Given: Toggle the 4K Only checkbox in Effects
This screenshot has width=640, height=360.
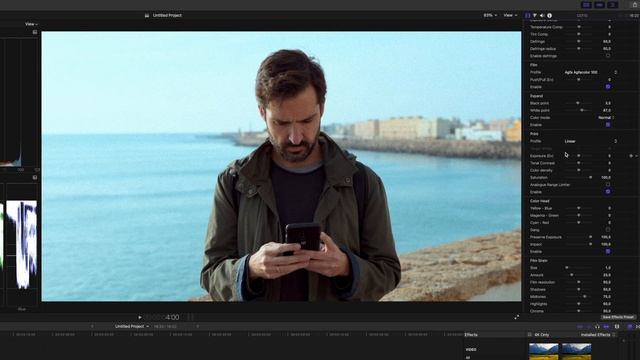Looking at the screenshot, I should 529,335.
